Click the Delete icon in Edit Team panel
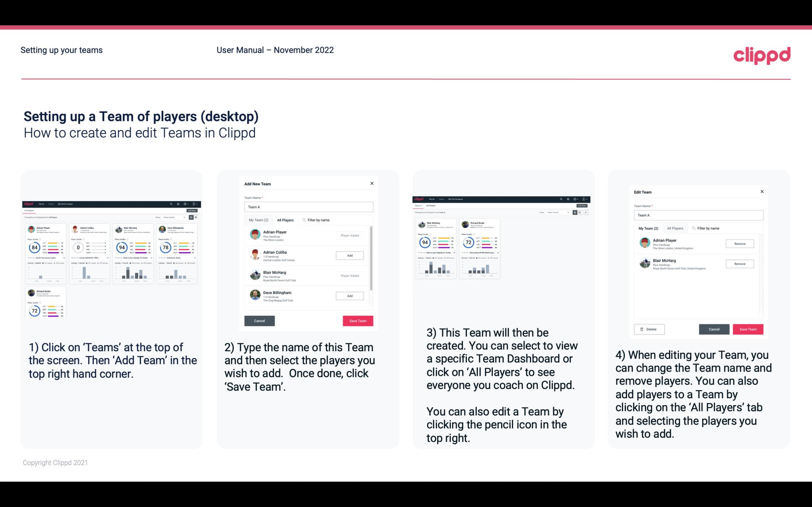The image size is (812, 507). click(648, 329)
